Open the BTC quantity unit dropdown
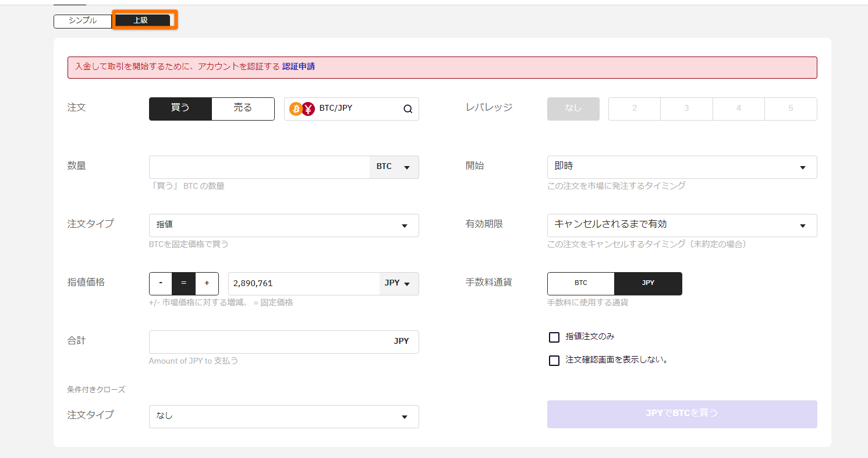Screen dimensions: 868x458 [x=394, y=167]
